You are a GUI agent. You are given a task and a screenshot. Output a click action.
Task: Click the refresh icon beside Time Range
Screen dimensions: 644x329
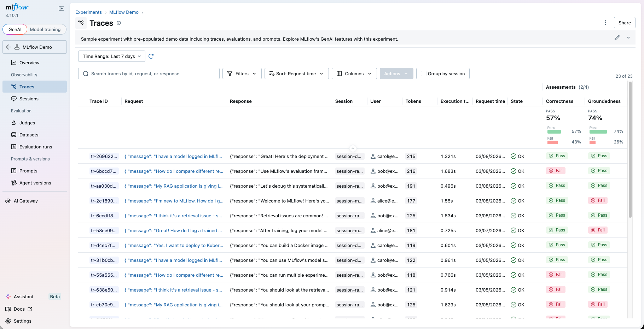click(151, 56)
